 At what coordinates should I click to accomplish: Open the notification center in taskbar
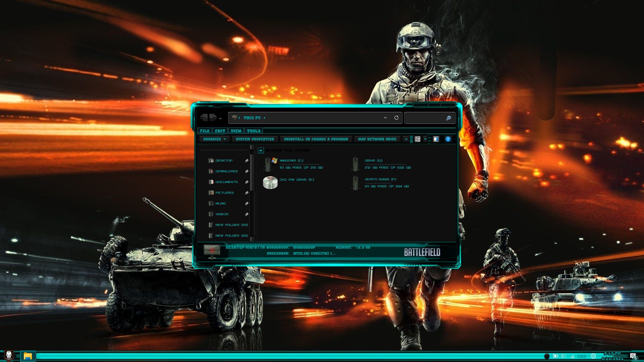pyautogui.click(x=633, y=356)
